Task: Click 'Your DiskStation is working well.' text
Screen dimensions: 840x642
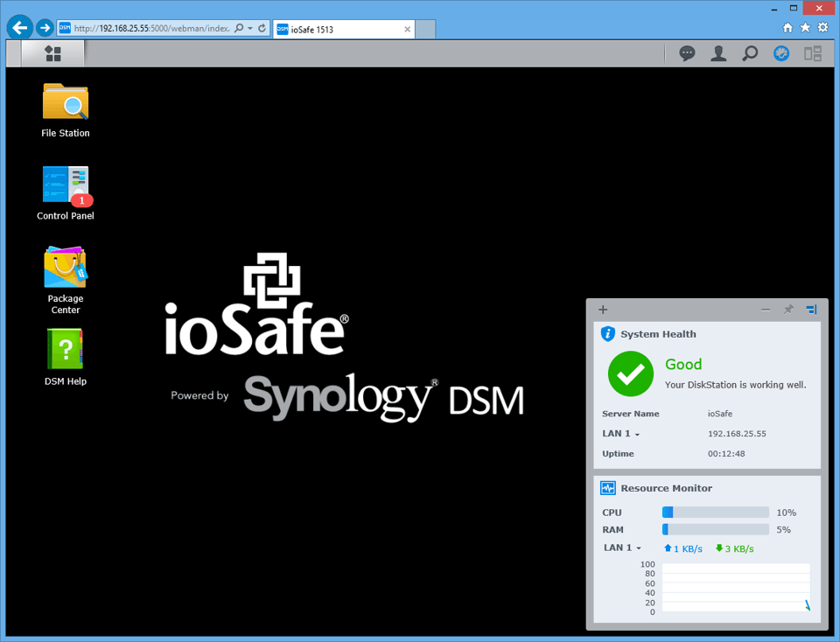Action: coord(735,385)
